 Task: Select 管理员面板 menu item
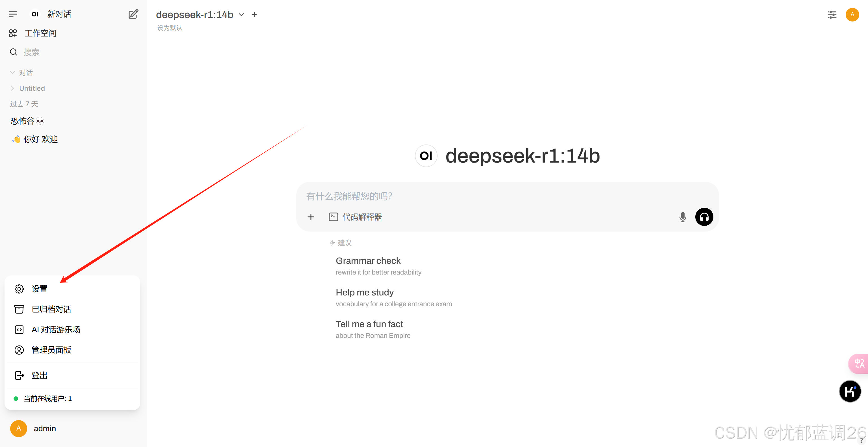(x=51, y=350)
